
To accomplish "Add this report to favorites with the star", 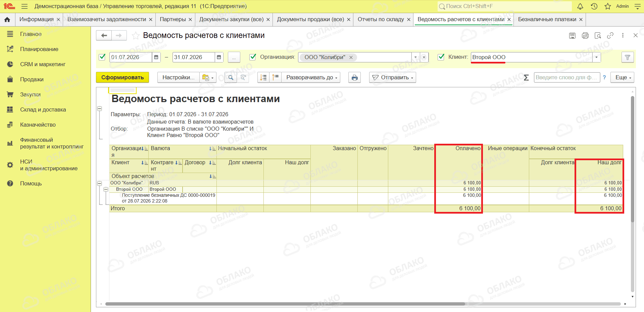I will [136, 36].
